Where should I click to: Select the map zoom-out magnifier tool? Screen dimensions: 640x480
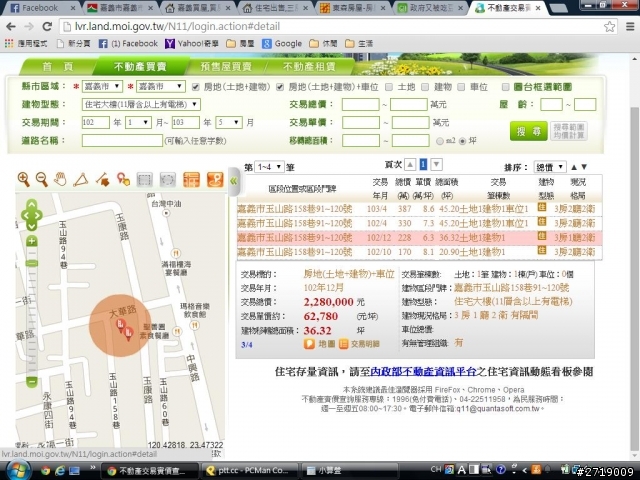click(x=42, y=179)
